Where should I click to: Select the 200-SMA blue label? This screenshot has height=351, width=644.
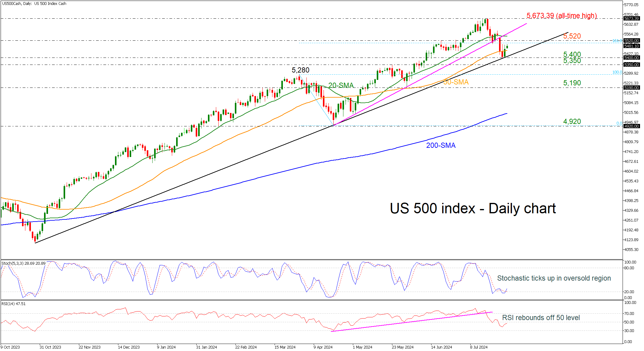(441, 145)
